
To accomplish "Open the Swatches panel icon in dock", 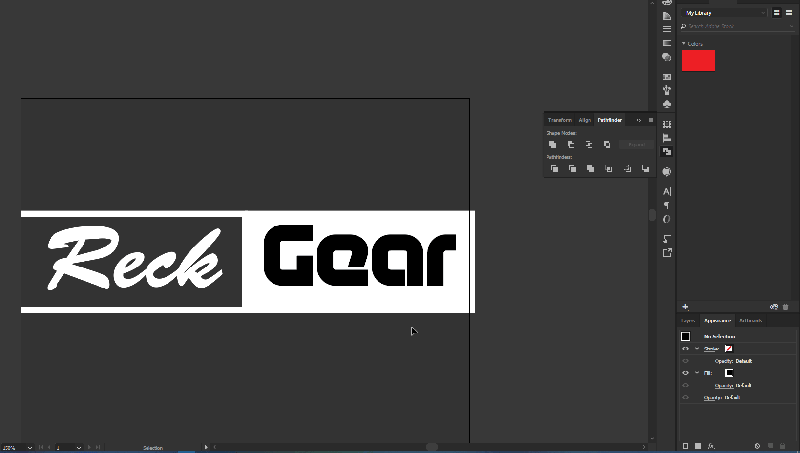I will pos(667,77).
